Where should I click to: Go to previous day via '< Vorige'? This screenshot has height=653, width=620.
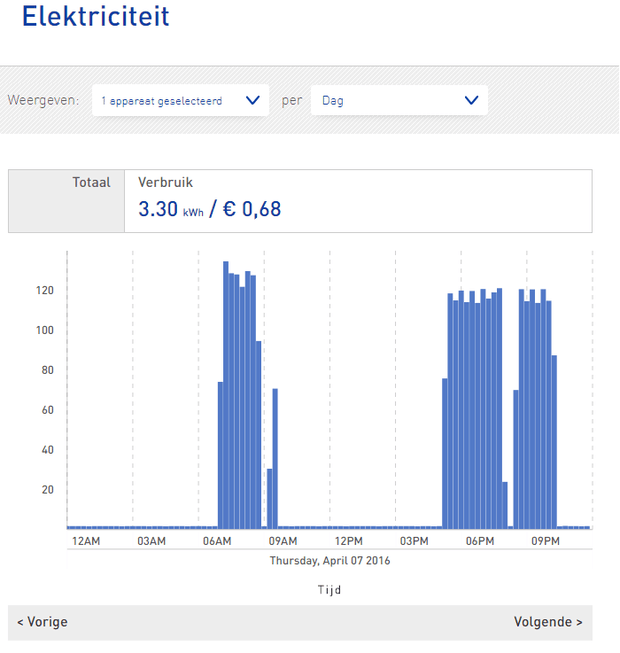tap(42, 622)
